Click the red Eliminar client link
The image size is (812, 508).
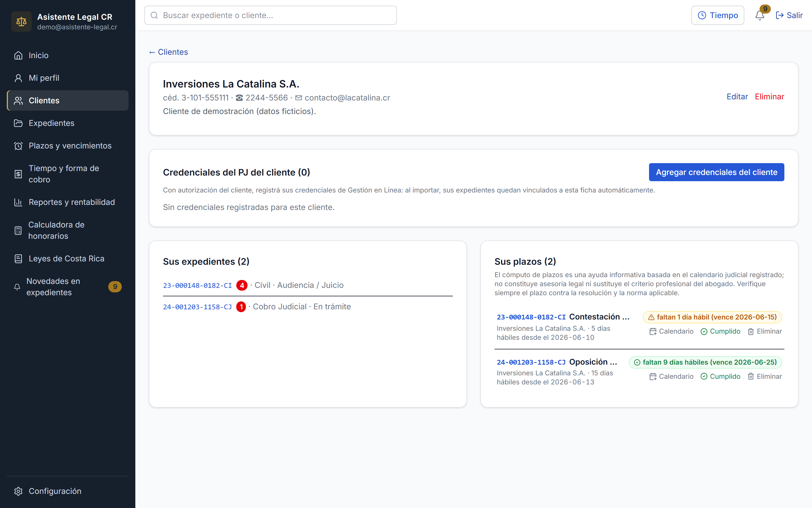(x=769, y=97)
